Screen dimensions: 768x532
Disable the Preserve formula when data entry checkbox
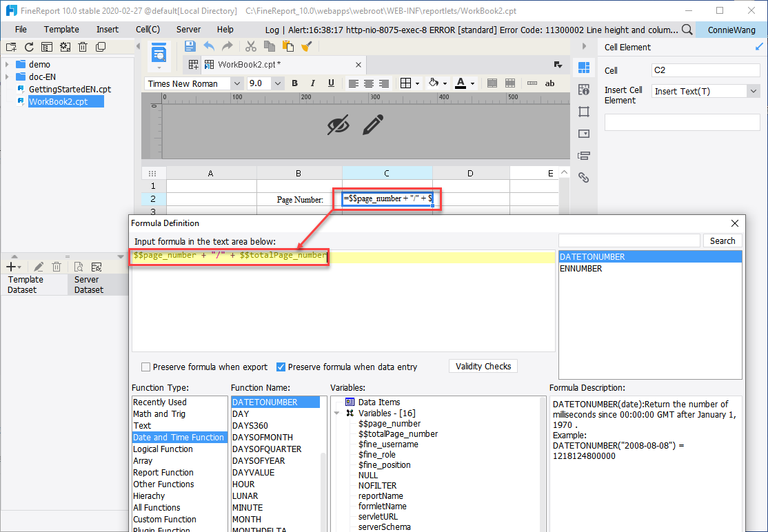[x=279, y=367]
